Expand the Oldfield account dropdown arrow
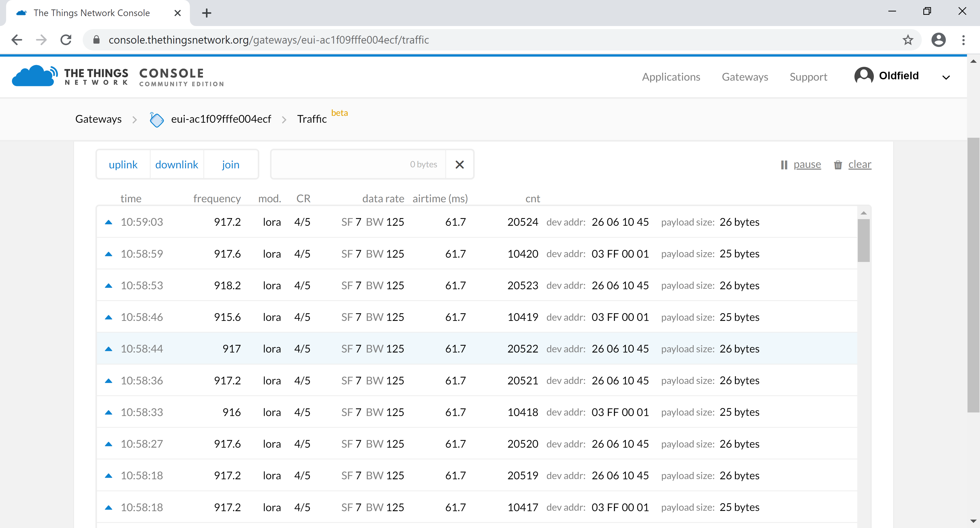Screen dimensions: 980x528 (946, 77)
